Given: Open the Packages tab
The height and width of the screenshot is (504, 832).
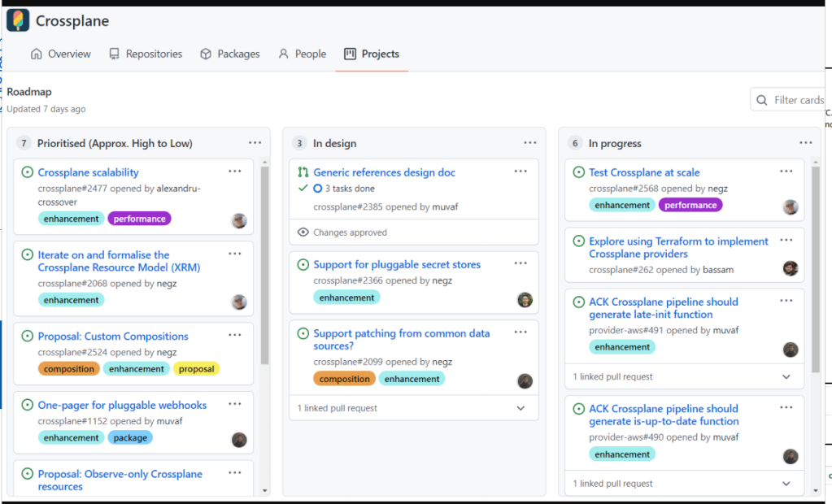Looking at the screenshot, I should [229, 54].
